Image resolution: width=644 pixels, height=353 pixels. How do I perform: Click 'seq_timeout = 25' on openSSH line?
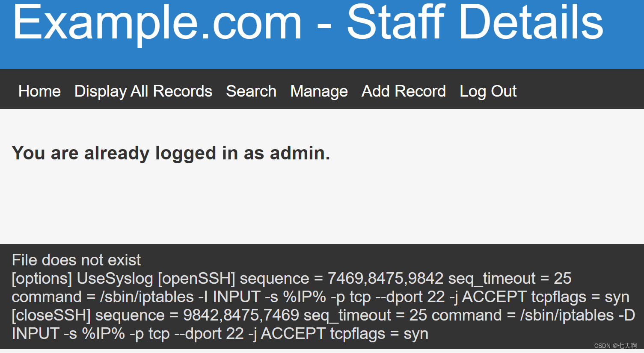tap(510, 278)
